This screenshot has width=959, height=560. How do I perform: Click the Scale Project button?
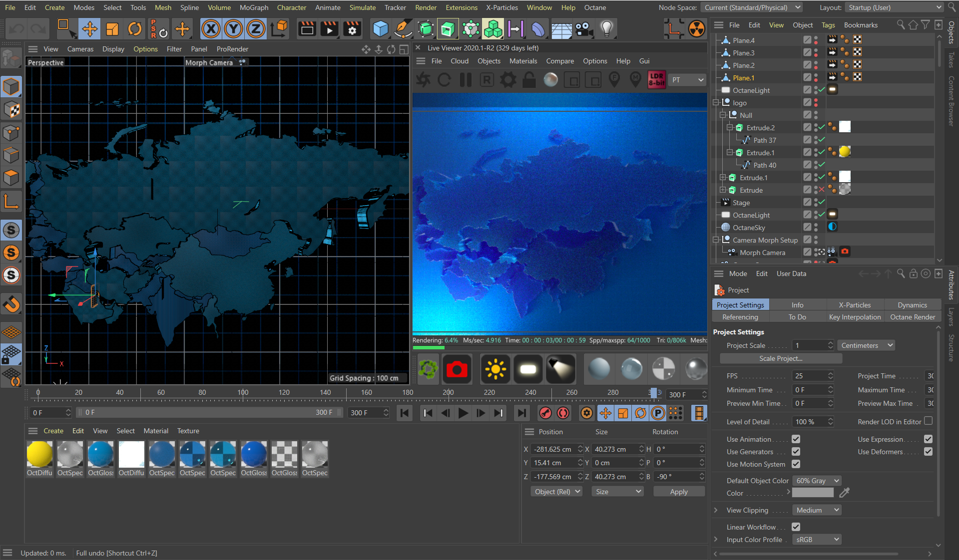tap(780, 358)
